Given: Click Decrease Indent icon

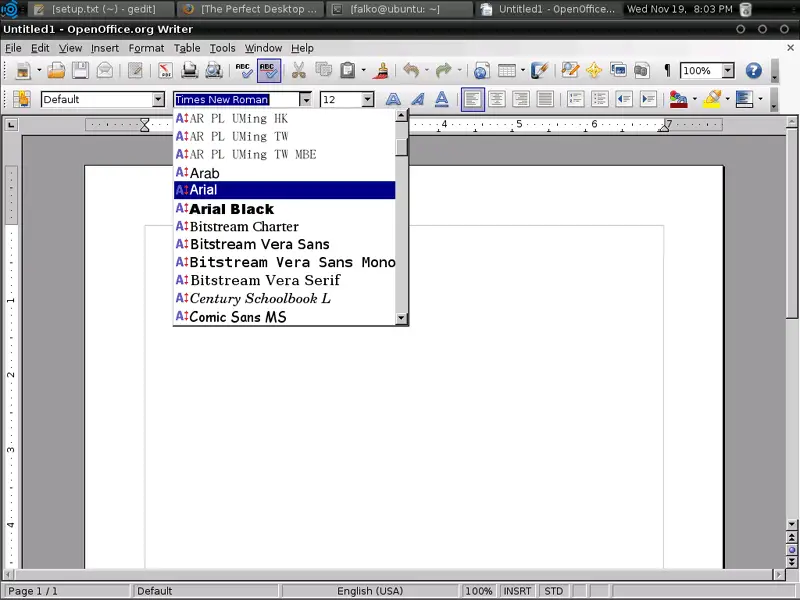Looking at the screenshot, I should (x=624, y=99).
